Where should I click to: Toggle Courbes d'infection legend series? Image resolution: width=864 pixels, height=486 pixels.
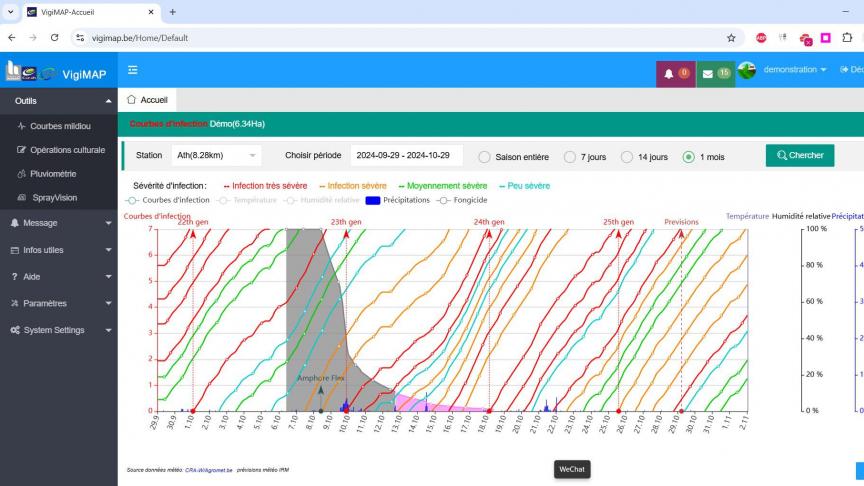coord(169,200)
